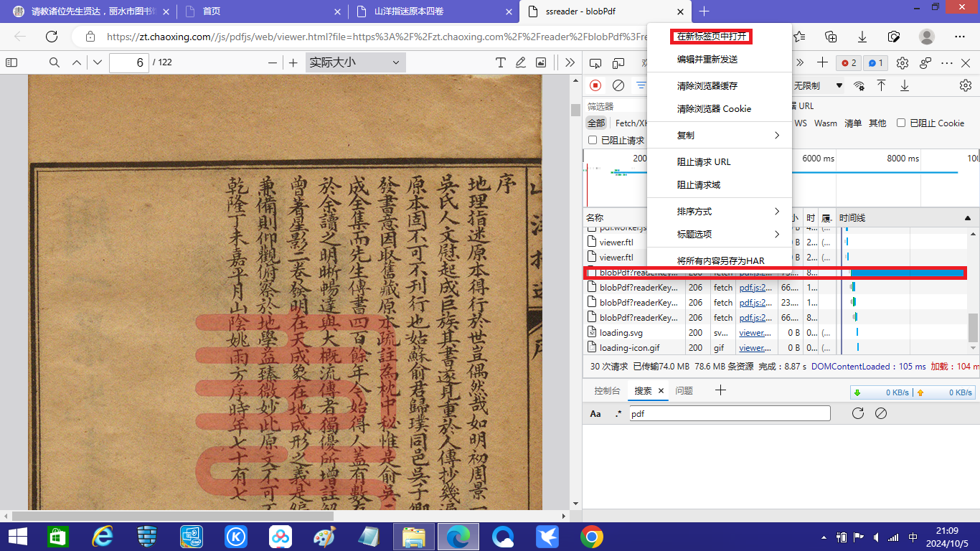This screenshot has width=980, height=551.
Task: Stop recording the network log
Action: [595, 85]
